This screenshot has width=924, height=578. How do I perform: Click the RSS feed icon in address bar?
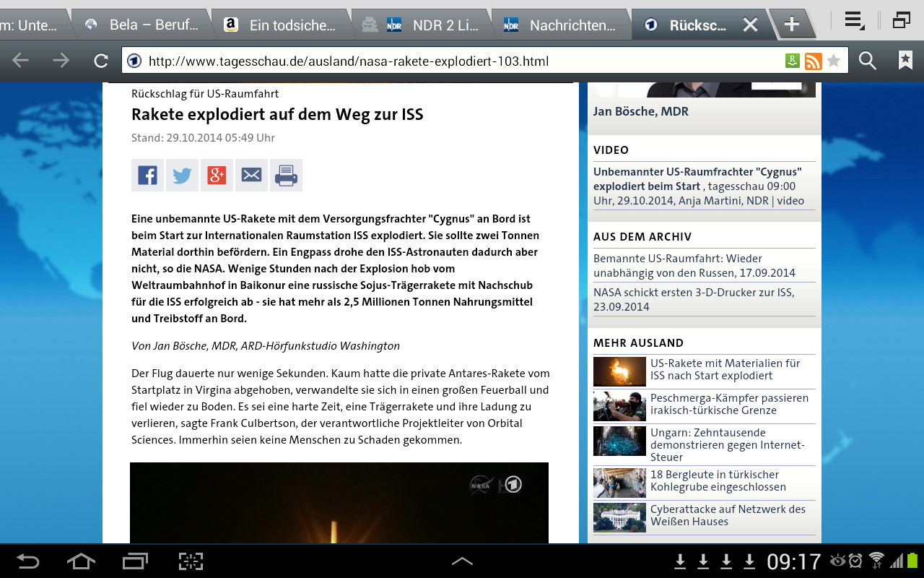click(813, 61)
